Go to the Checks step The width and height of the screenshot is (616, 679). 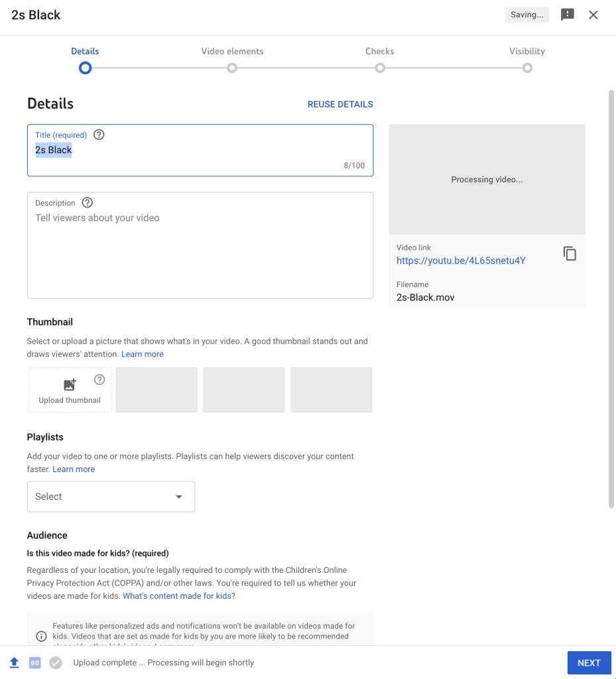pos(380,51)
